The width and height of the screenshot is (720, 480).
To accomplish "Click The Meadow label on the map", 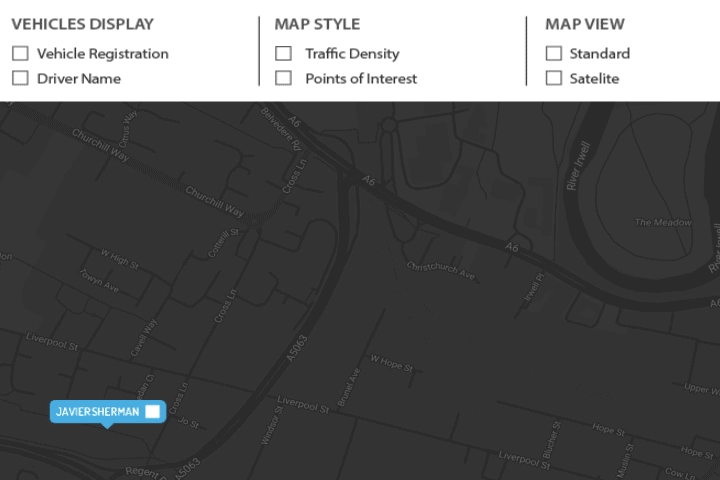I will [663, 222].
